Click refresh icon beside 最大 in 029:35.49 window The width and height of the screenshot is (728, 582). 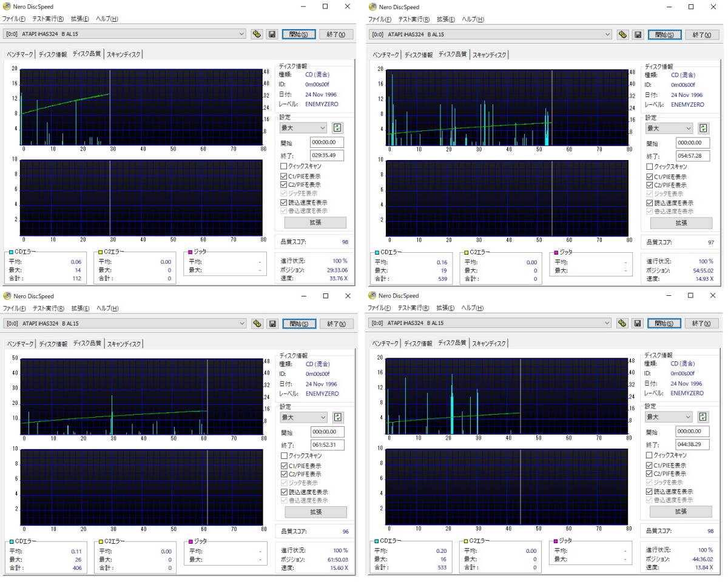click(x=337, y=128)
